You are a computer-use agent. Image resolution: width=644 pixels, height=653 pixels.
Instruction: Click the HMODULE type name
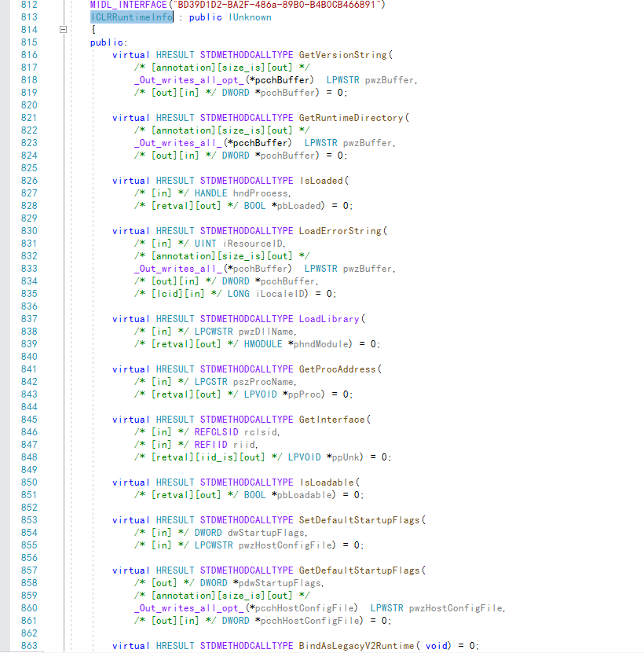point(263,344)
